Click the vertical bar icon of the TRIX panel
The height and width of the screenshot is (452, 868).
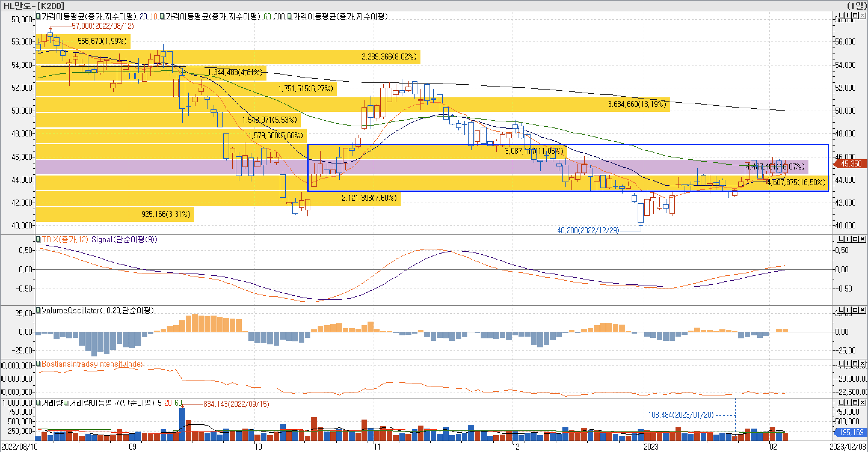coord(848,239)
